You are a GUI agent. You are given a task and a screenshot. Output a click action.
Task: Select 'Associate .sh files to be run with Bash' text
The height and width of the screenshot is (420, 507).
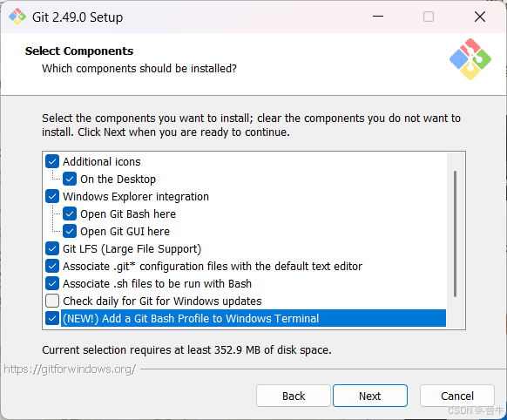pos(157,283)
